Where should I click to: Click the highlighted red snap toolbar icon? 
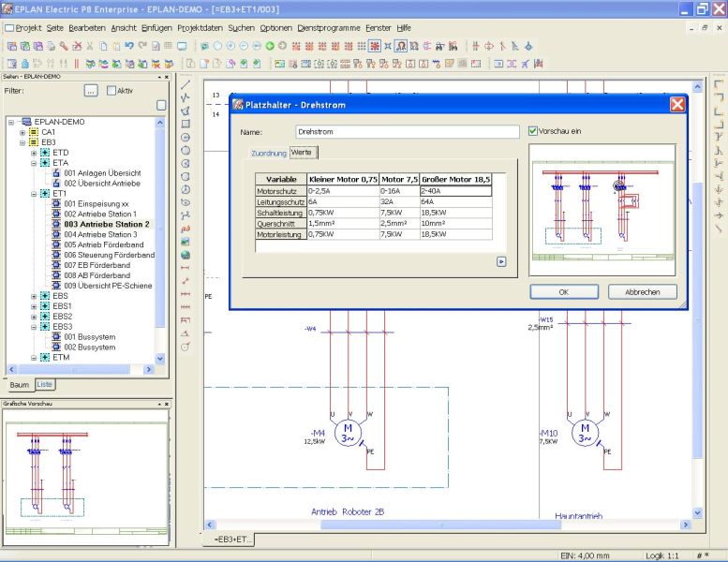(374, 46)
